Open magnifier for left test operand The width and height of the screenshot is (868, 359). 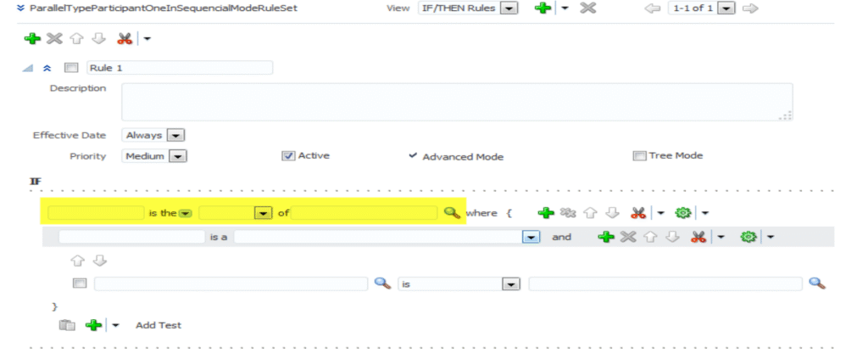click(x=382, y=283)
